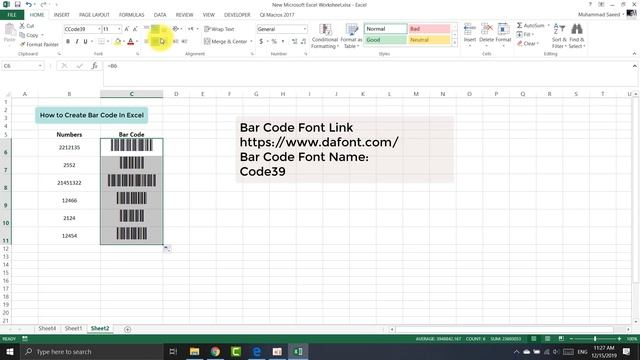Click the AutoSum sigma button
The image size is (640, 360).
pyautogui.click(x=530, y=25)
